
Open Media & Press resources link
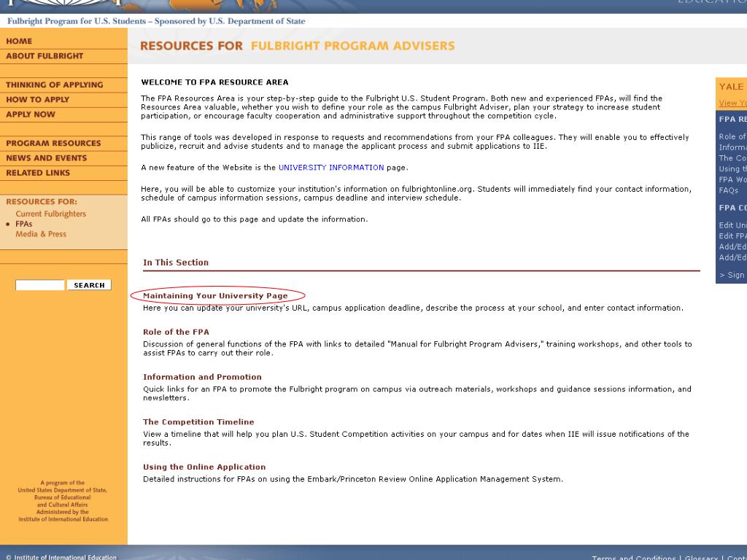(x=41, y=234)
